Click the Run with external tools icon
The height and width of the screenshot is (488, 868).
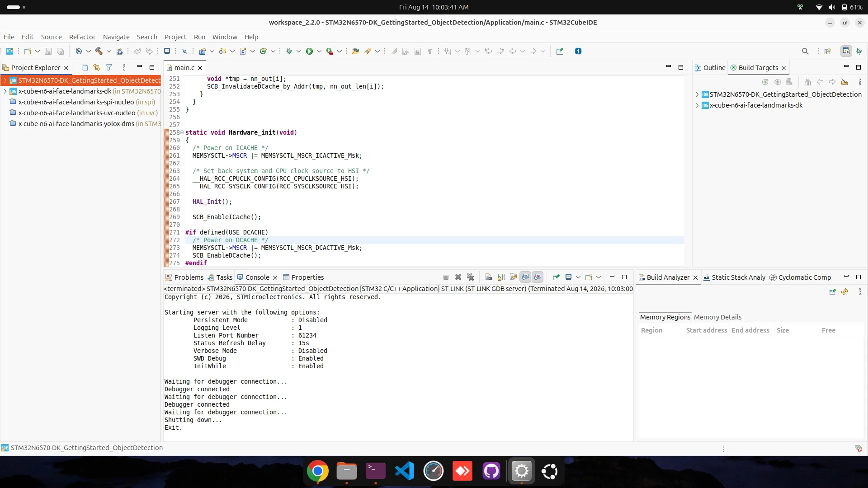tap(330, 51)
